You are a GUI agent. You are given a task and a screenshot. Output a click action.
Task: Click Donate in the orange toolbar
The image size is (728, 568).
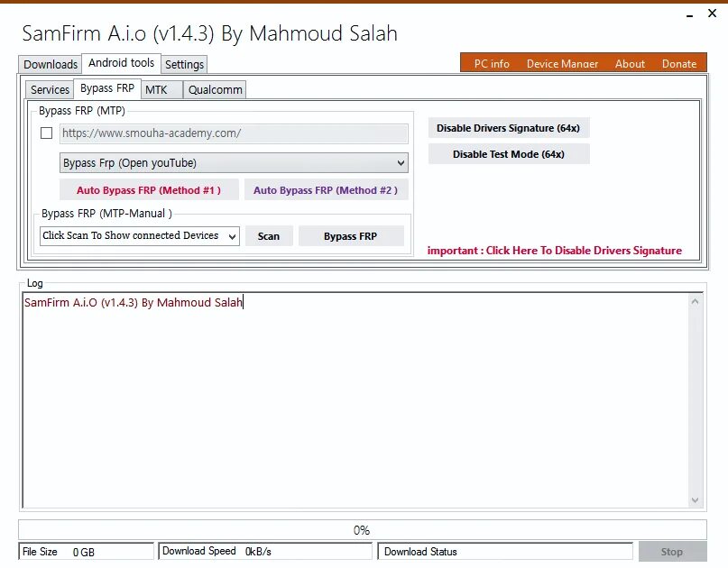pyautogui.click(x=678, y=64)
